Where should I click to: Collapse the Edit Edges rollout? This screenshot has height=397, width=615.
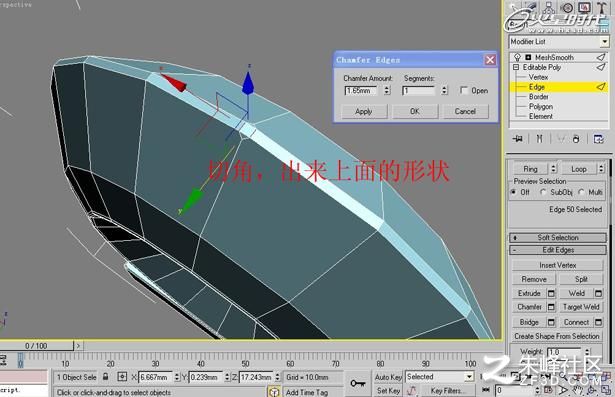[x=558, y=250]
